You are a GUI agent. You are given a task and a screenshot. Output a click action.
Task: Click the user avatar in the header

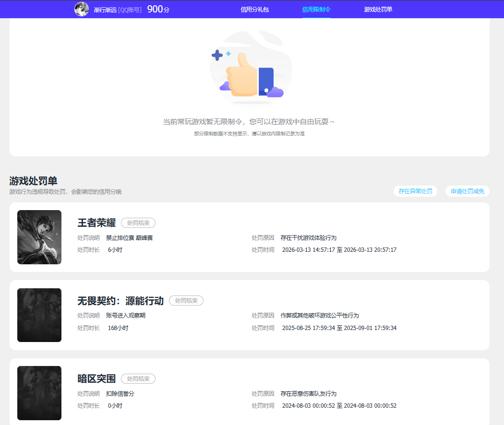82,9
